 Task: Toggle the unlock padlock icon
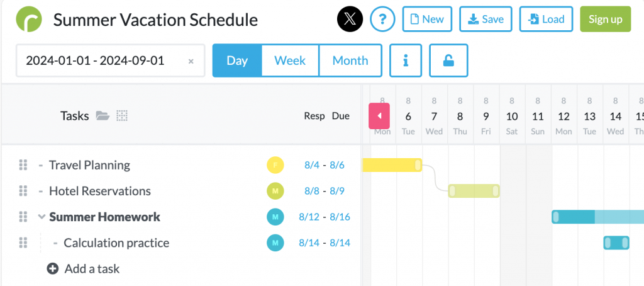point(448,60)
